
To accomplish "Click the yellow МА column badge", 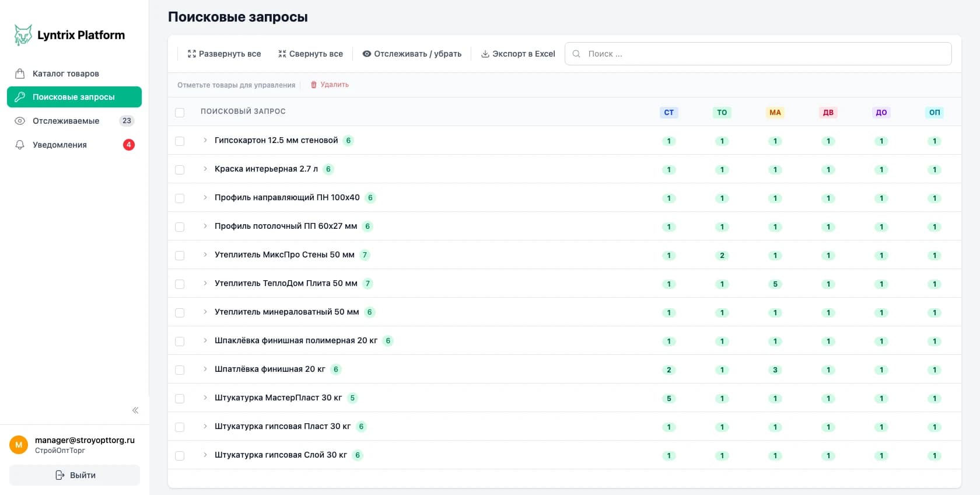I will click(x=775, y=113).
